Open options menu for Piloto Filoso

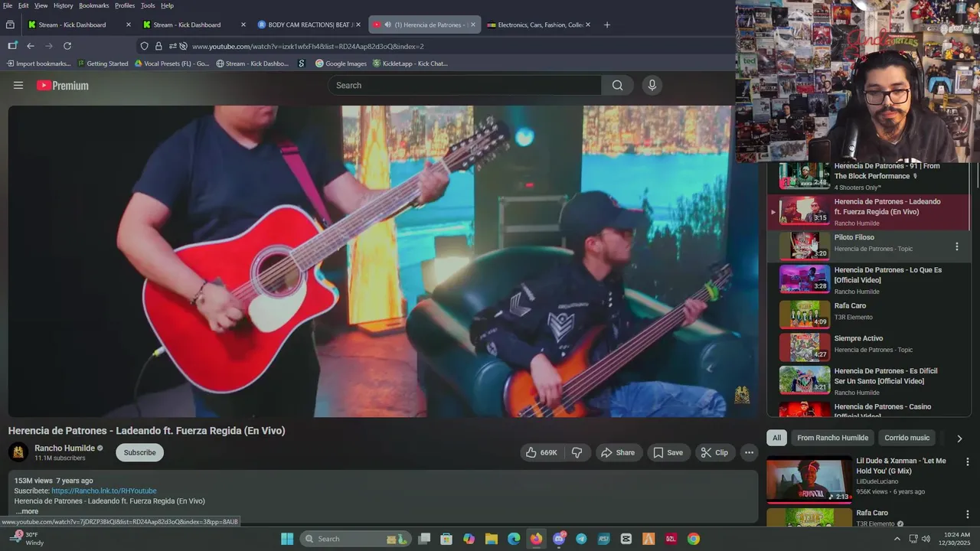956,246
